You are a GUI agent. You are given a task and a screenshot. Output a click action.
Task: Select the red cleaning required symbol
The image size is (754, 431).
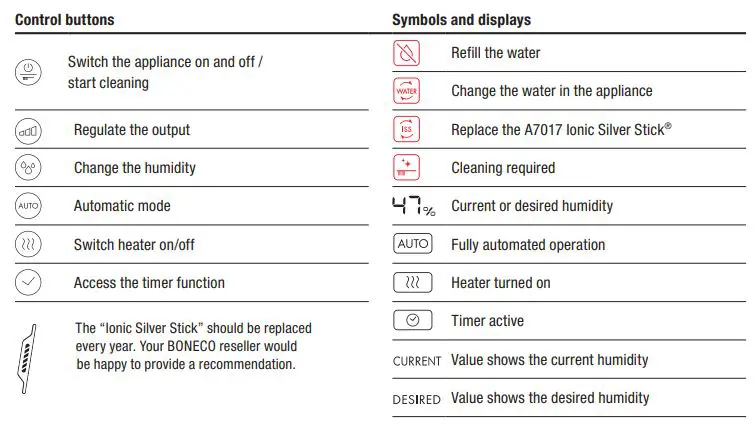tap(406, 168)
